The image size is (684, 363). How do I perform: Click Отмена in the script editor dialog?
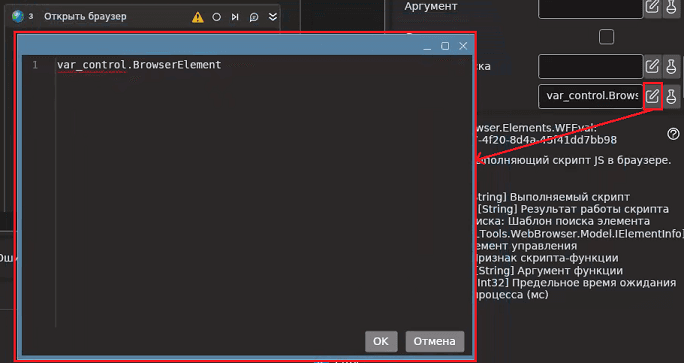pos(434,341)
